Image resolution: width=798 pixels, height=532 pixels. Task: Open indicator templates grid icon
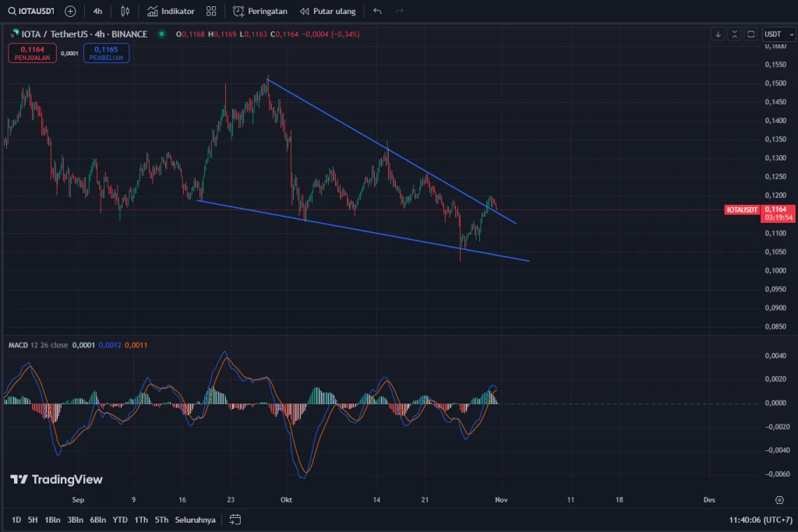[211, 11]
